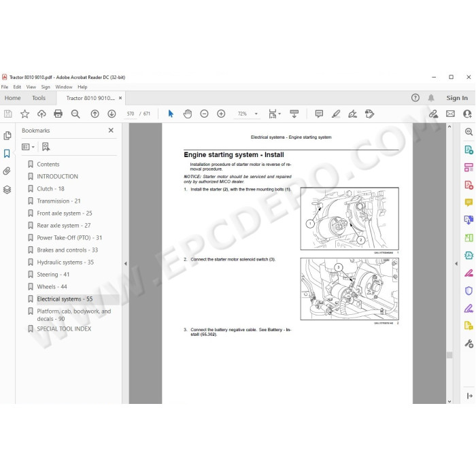Open the Help question mark icon

415,98
